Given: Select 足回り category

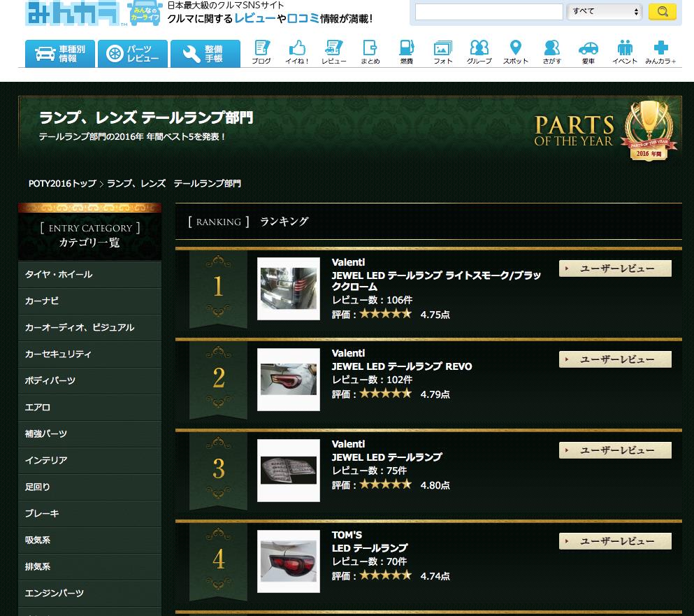Looking at the screenshot, I should tap(90, 487).
